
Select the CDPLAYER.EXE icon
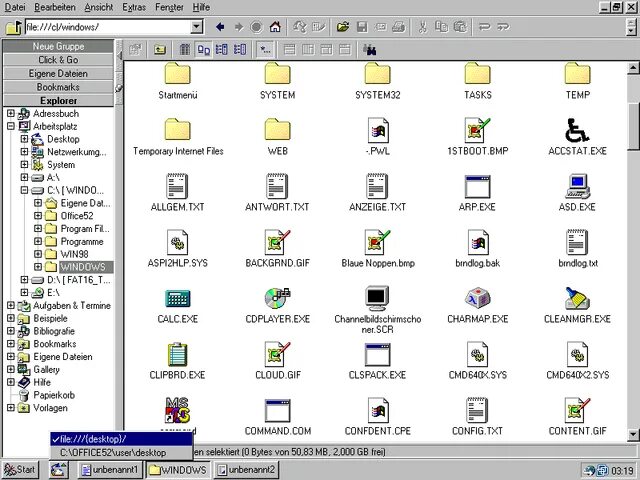(x=278, y=298)
